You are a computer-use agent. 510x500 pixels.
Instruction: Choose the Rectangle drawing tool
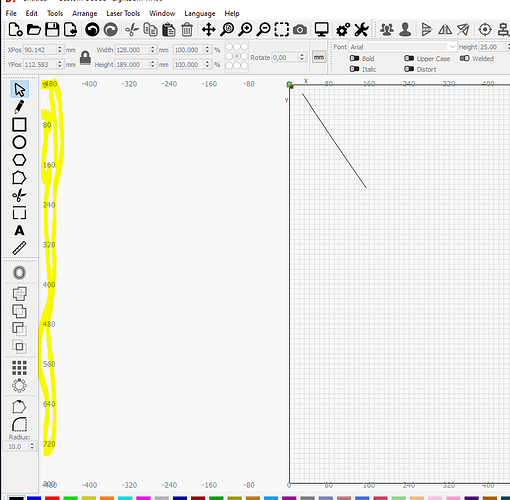(x=19, y=125)
